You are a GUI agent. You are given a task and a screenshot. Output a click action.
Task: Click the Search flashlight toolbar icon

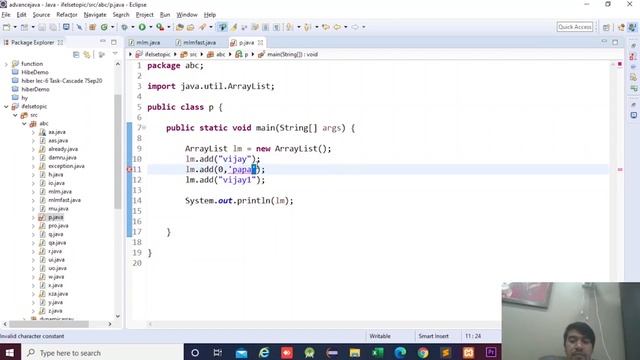(202, 27)
